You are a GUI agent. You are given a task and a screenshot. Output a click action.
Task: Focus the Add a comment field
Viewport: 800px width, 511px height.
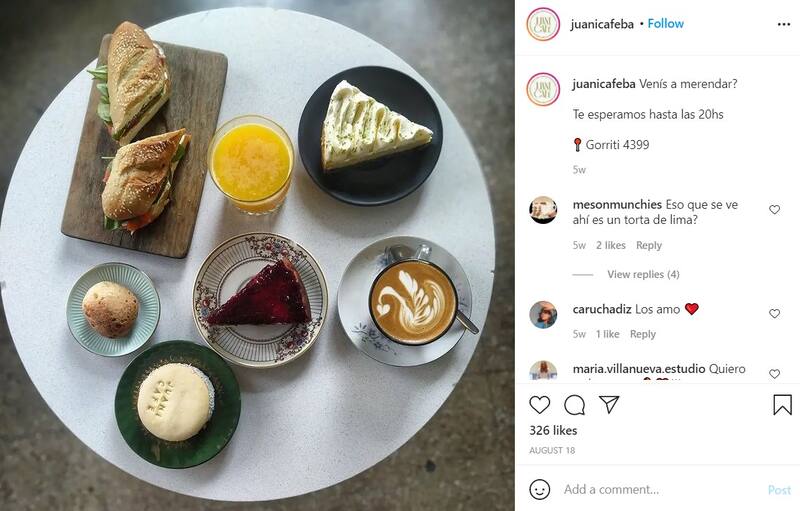pos(661,490)
